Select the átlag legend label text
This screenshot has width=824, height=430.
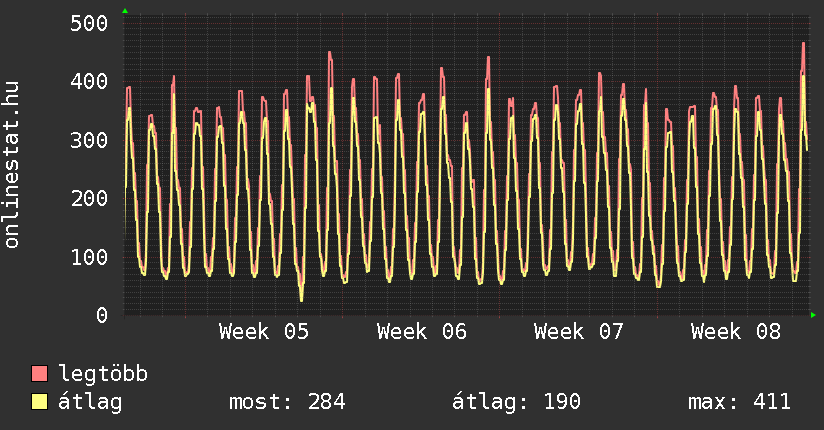coord(90,402)
